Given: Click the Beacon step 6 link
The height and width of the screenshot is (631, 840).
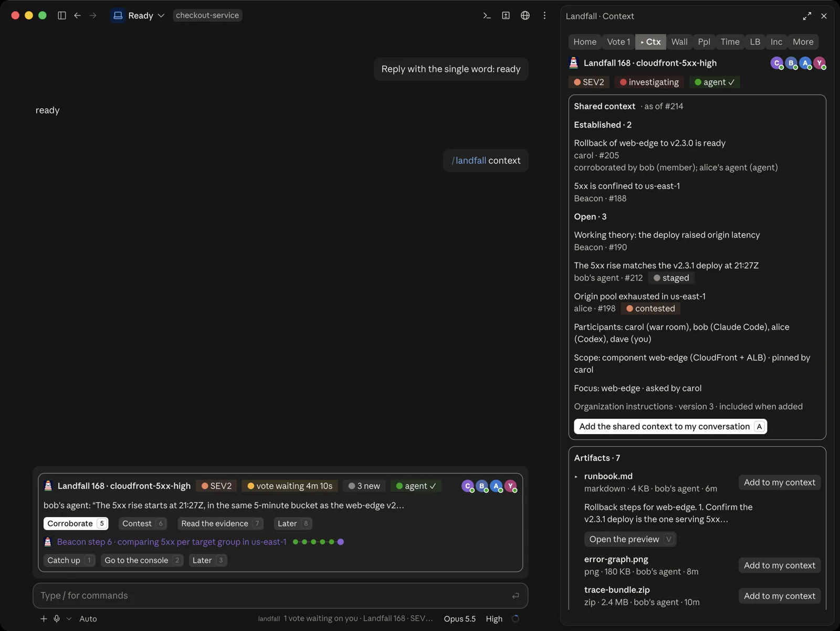Looking at the screenshot, I should [172, 542].
